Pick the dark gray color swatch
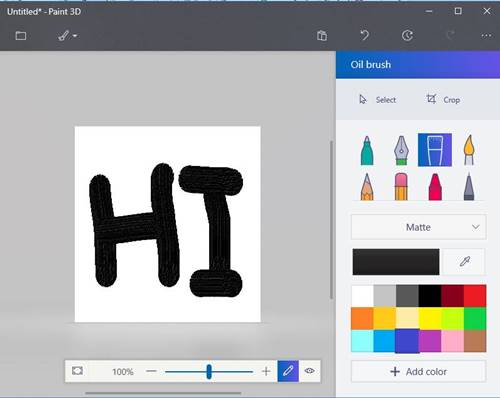 point(407,296)
